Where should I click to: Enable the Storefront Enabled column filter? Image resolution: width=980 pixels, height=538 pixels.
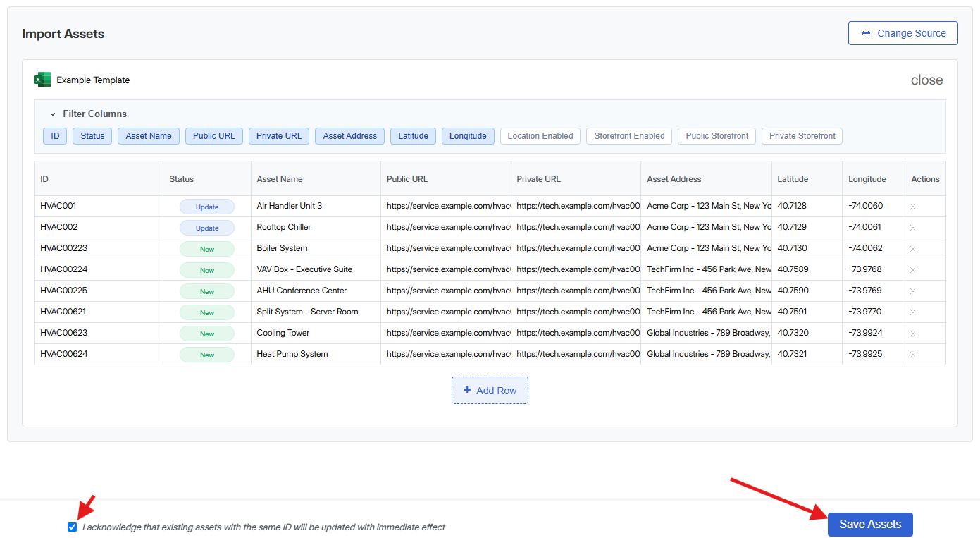(x=629, y=136)
